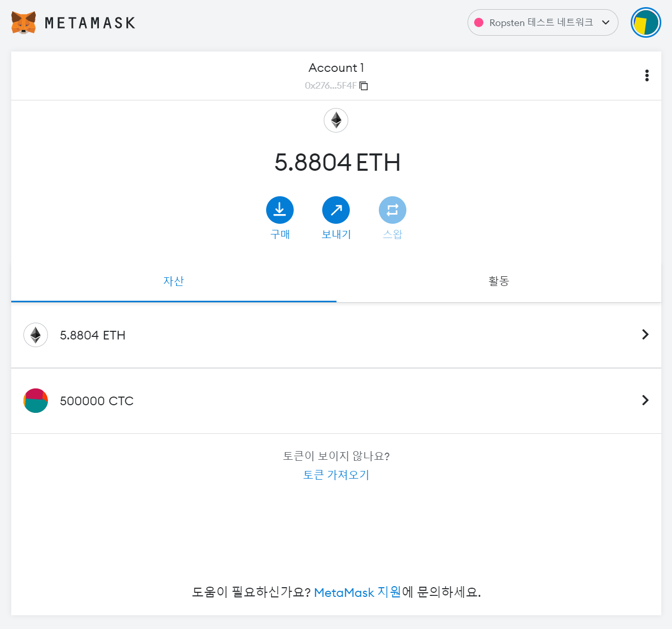Click the 구매 (buy) download icon
The height and width of the screenshot is (629, 672).
(280, 210)
